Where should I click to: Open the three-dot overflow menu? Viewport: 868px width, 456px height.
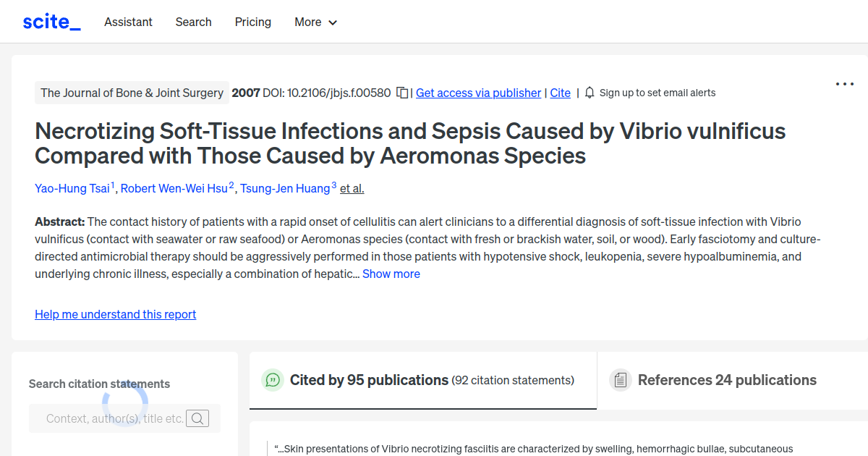click(x=844, y=84)
